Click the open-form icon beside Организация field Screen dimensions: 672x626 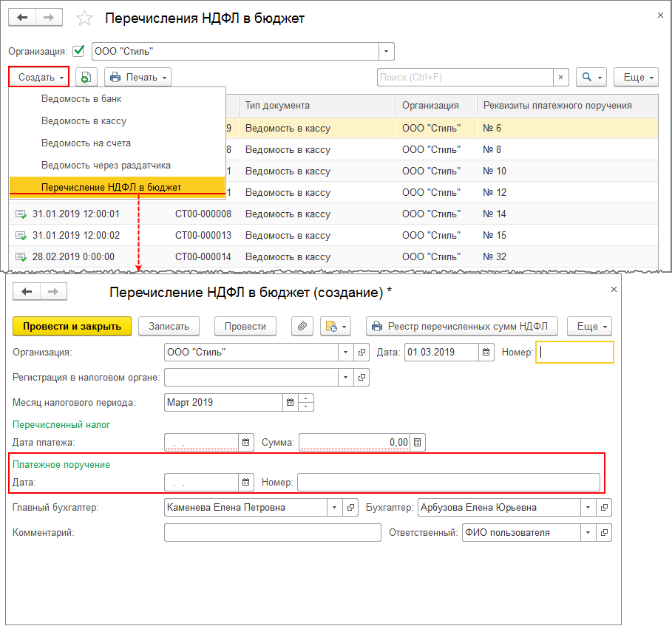pos(362,353)
